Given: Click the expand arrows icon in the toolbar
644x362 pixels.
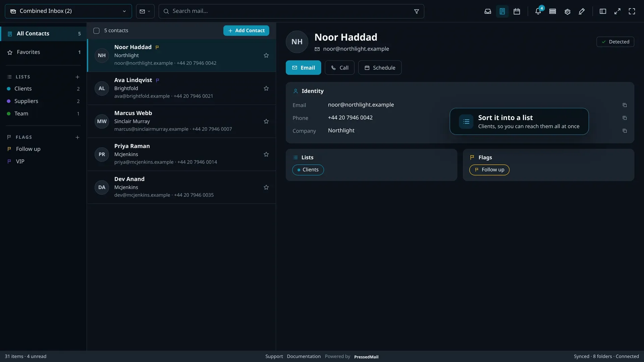Looking at the screenshot, I should coord(617,11).
